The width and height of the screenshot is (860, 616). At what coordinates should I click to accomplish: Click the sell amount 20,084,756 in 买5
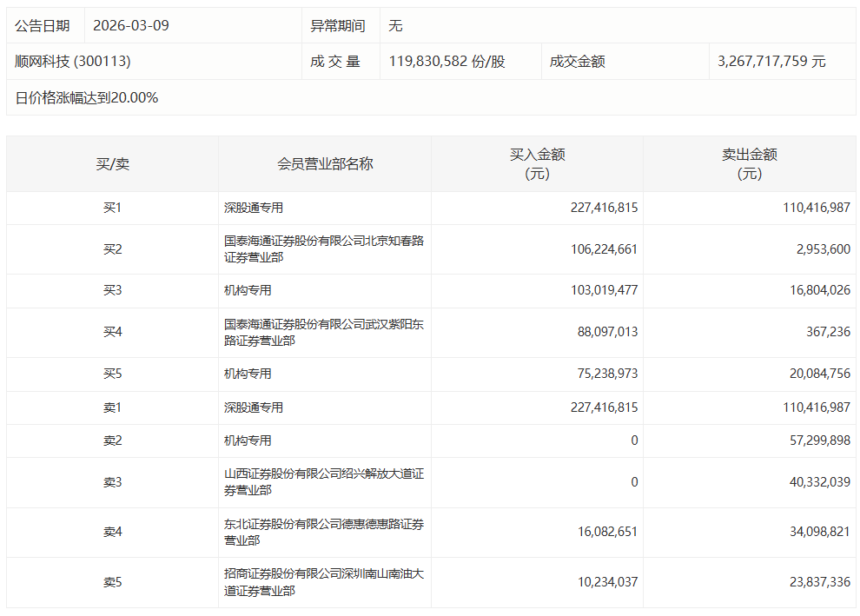pos(816,374)
